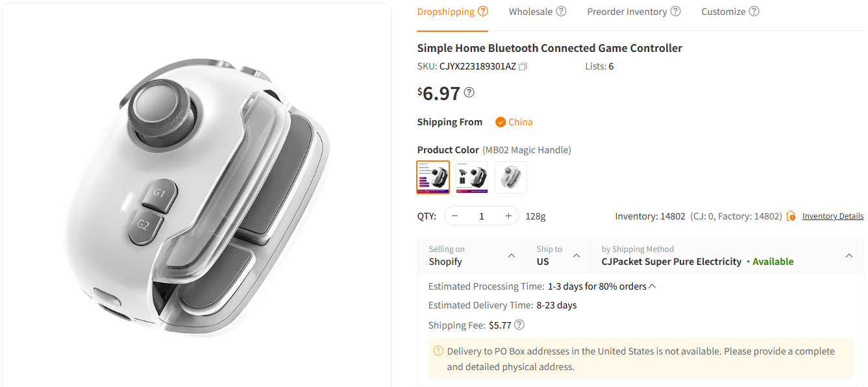The height and width of the screenshot is (387, 868).
Task: Switch to the Wholesale tab
Action: tap(530, 12)
